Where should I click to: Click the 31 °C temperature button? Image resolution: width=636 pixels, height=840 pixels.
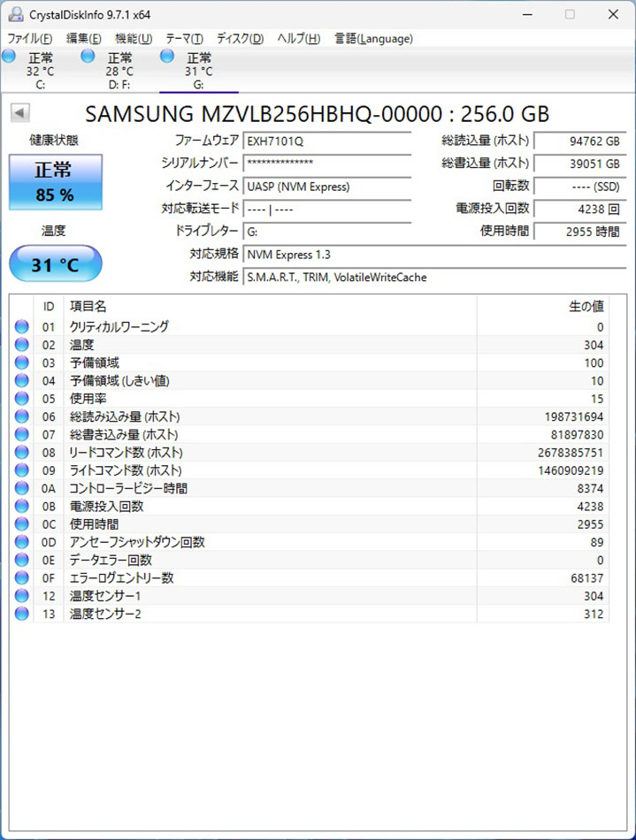55,264
